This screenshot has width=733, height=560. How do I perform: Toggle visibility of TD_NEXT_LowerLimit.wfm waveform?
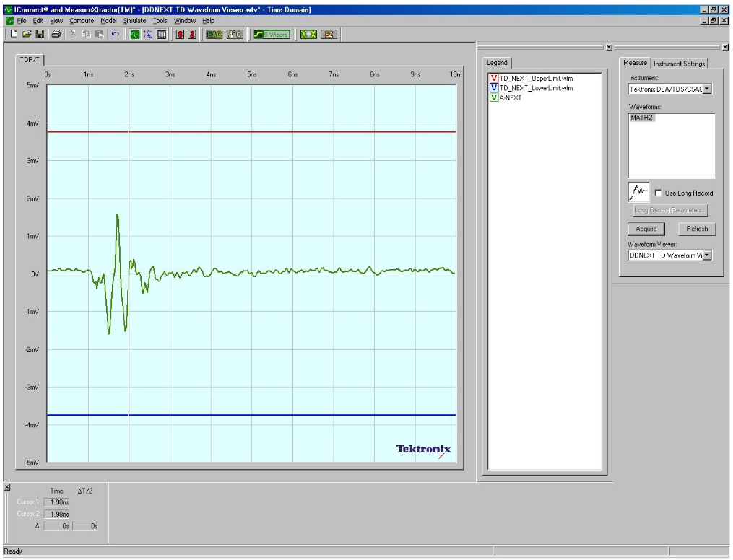[x=494, y=88]
